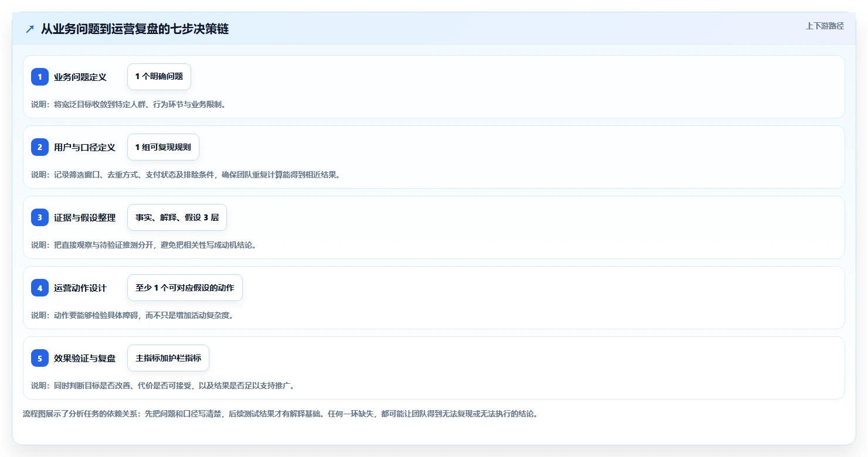This screenshot has width=868, height=457.
Task: Click the step 2 number badge
Action: coord(40,147)
